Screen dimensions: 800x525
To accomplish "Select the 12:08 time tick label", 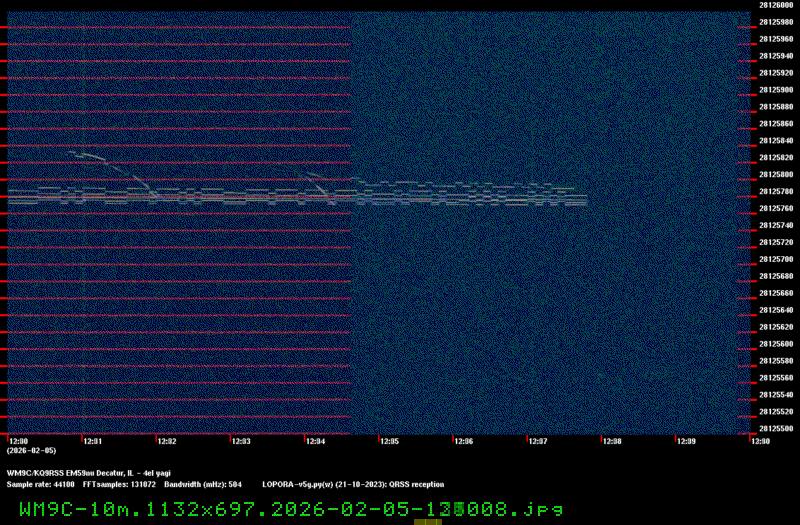I will (611, 441).
